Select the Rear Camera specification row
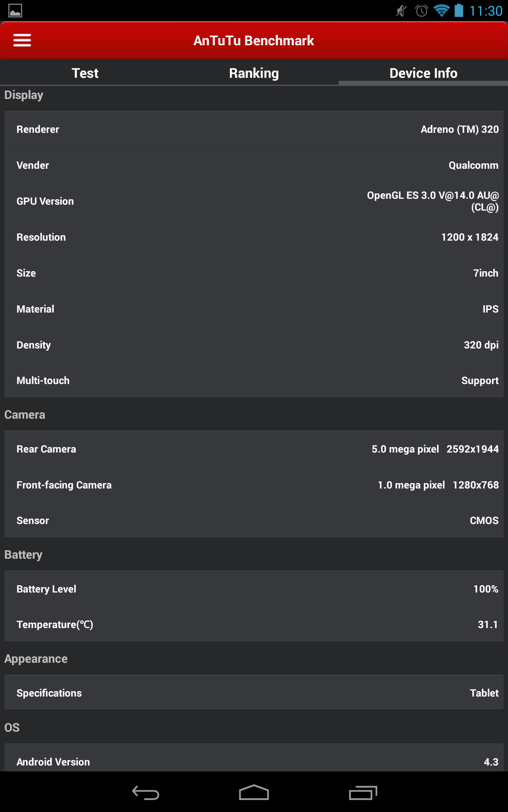508x812 pixels. pos(254,449)
